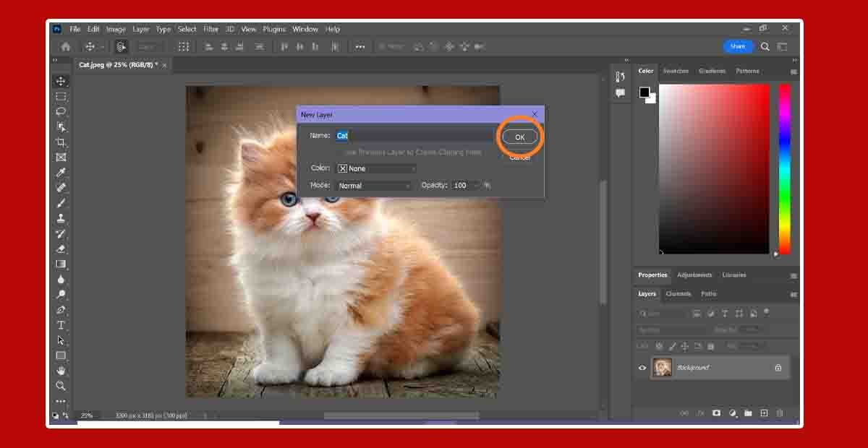The image size is (868, 448).
Task: Open the Properties panel flyout menu
Action: pos(793,275)
